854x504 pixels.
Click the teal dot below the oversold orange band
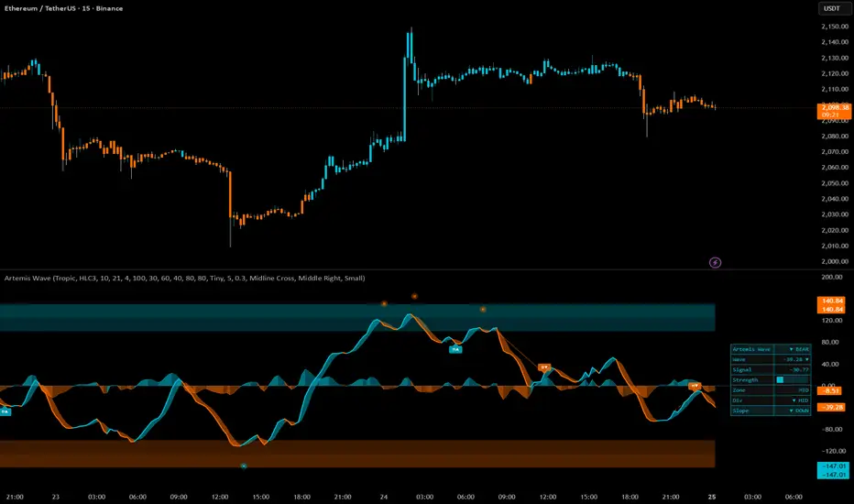pos(244,466)
